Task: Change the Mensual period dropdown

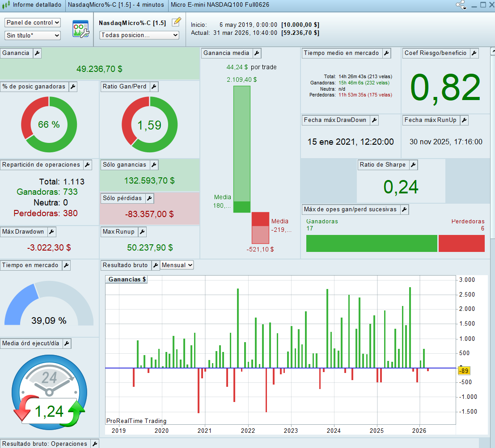Action: click(x=177, y=265)
